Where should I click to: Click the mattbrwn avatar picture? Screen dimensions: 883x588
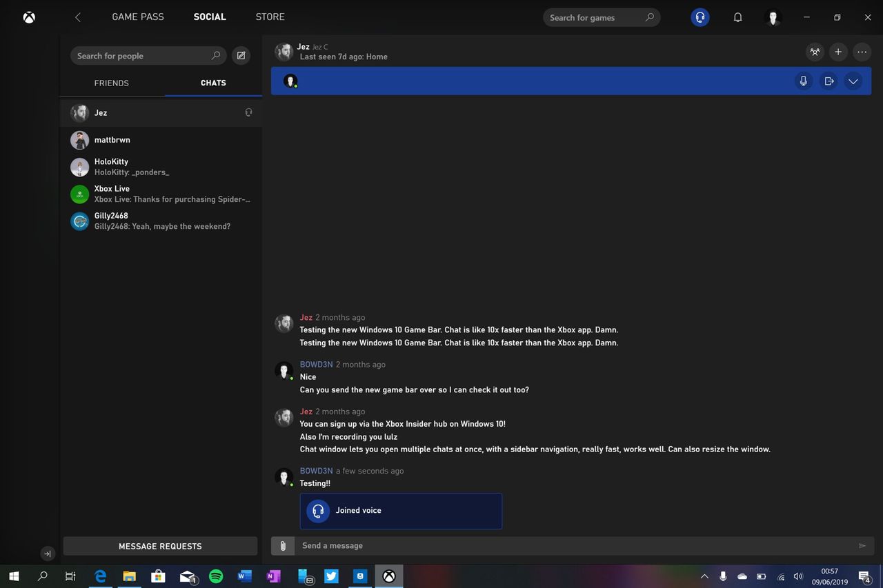click(x=80, y=140)
